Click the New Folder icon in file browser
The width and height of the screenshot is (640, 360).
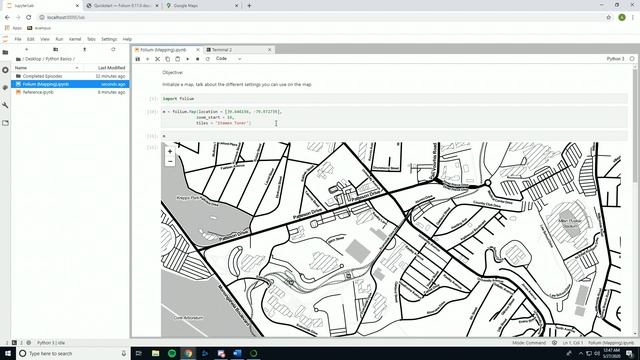point(56,49)
